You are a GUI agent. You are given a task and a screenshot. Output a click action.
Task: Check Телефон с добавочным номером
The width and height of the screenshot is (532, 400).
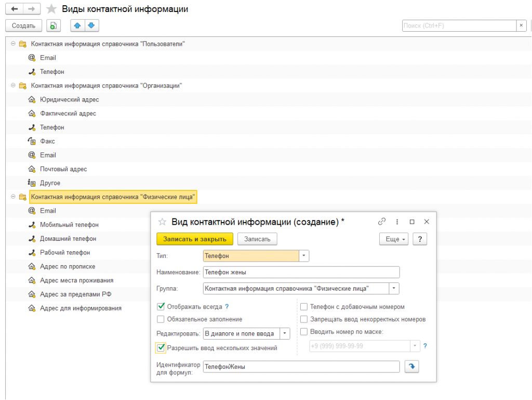coord(304,306)
